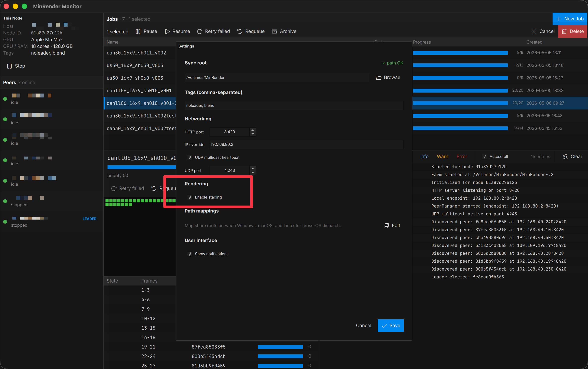Viewport: 588px width, 369px height.
Task: Requeue the job from the jobs toolbar
Action: tap(251, 31)
